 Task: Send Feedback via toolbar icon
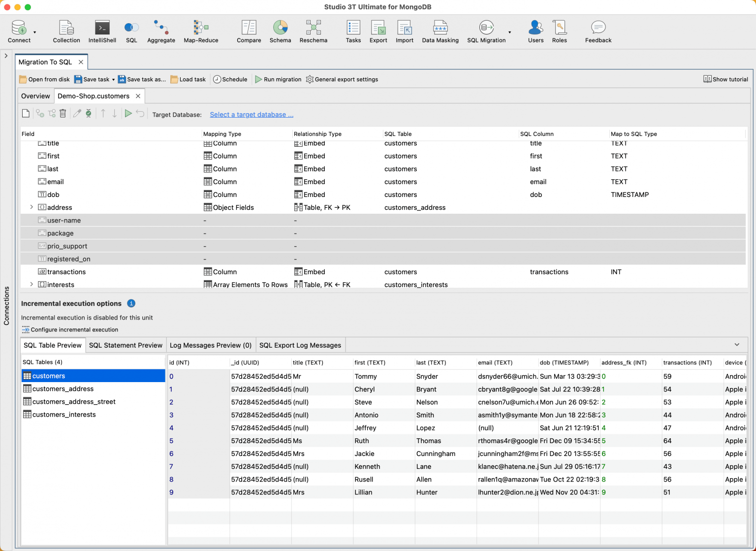coord(598,30)
